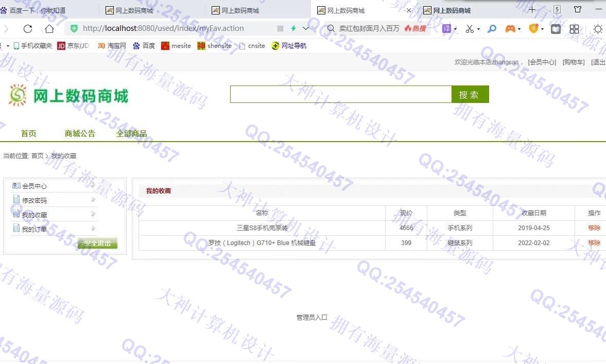Click the green 搜索 button
This screenshot has height=364, width=606.
pyautogui.click(x=470, y=94)
